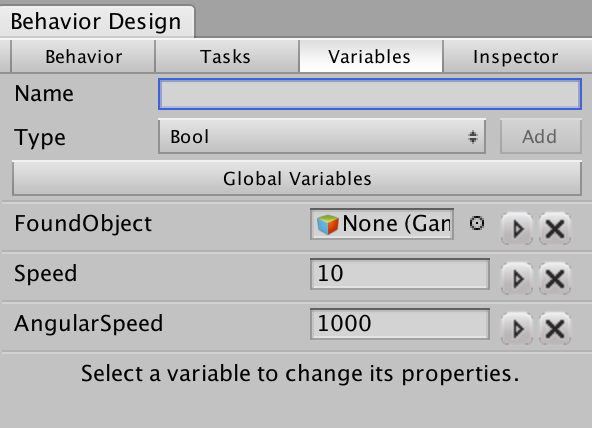Delete the AngularSpeed variable
Screen dimensions: 592x428
click(x=555, y=329)
